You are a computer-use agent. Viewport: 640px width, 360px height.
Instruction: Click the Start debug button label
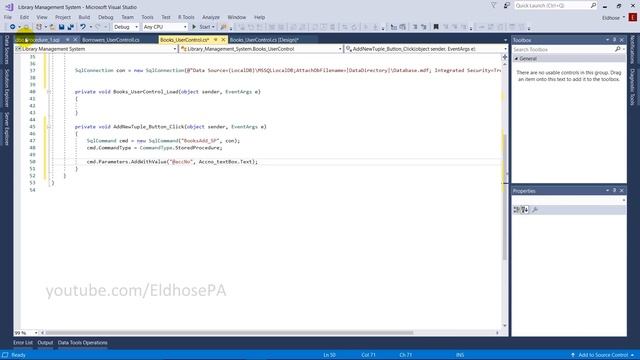(204, 27)
